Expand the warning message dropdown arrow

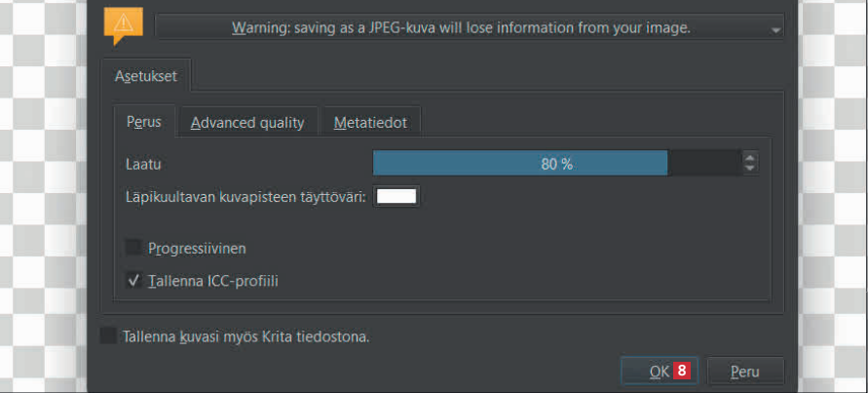[775, 30]
